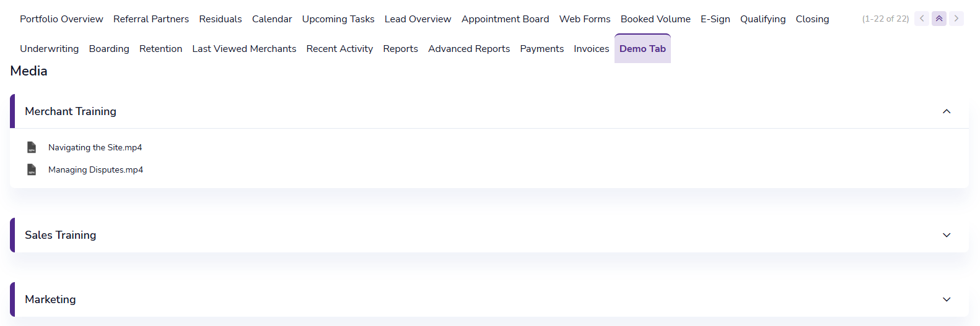Screen dimensions: 980x326
Task: Collapse tab list with double-chevron up icon
Action: coord(939,19)
